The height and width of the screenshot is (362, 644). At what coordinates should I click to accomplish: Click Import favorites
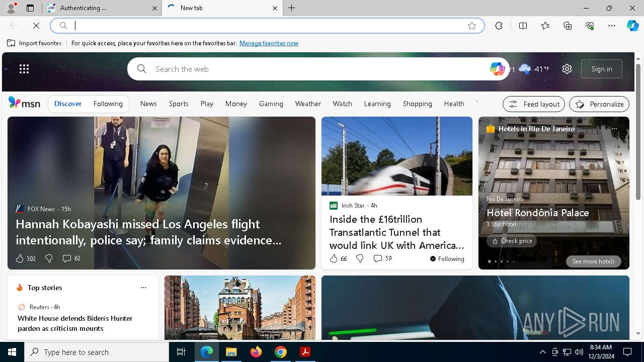[34, 43]
